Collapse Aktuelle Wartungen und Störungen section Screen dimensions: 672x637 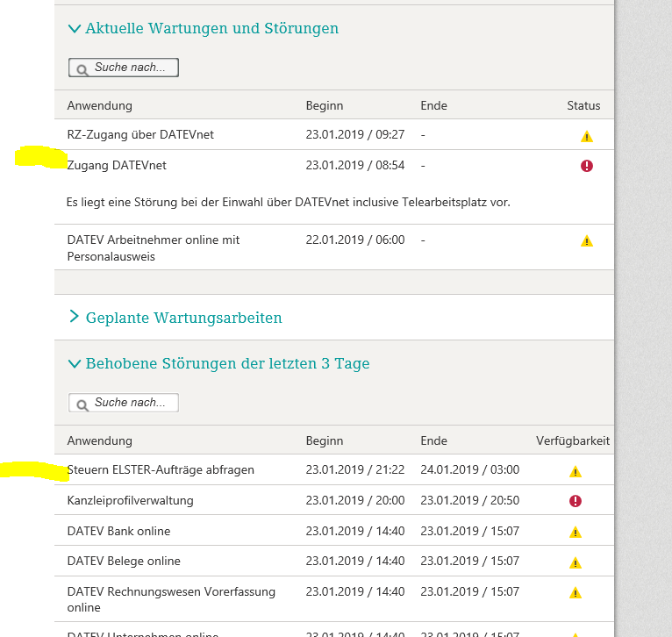coord(75,29)
